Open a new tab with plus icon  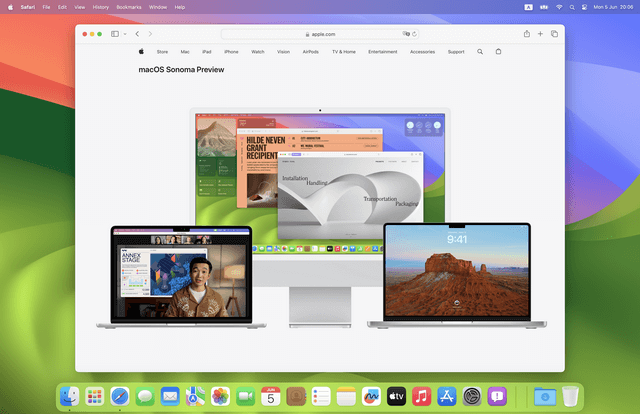(x=540, y=34)
